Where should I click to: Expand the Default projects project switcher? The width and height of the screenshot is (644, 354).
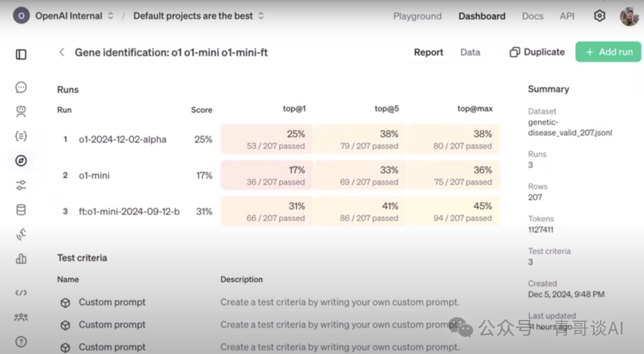pos(199,16)
